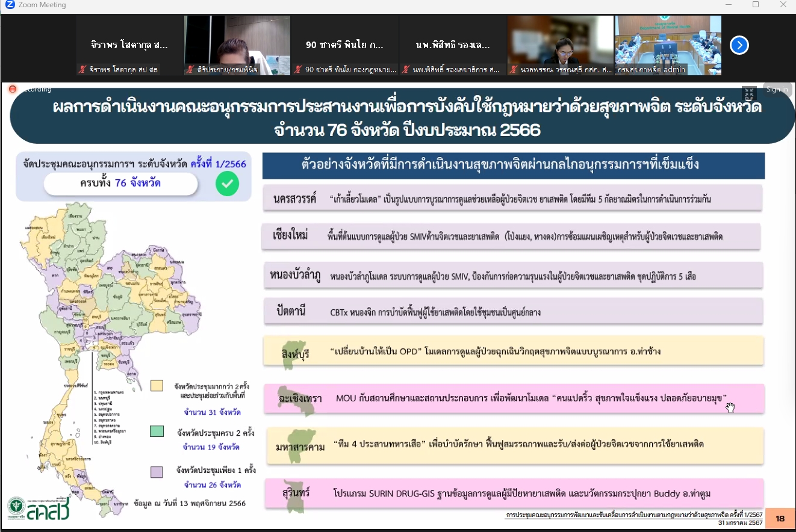
Task: Click the yellow legend square for 31 จังหวัด
Action: point(157,386)
